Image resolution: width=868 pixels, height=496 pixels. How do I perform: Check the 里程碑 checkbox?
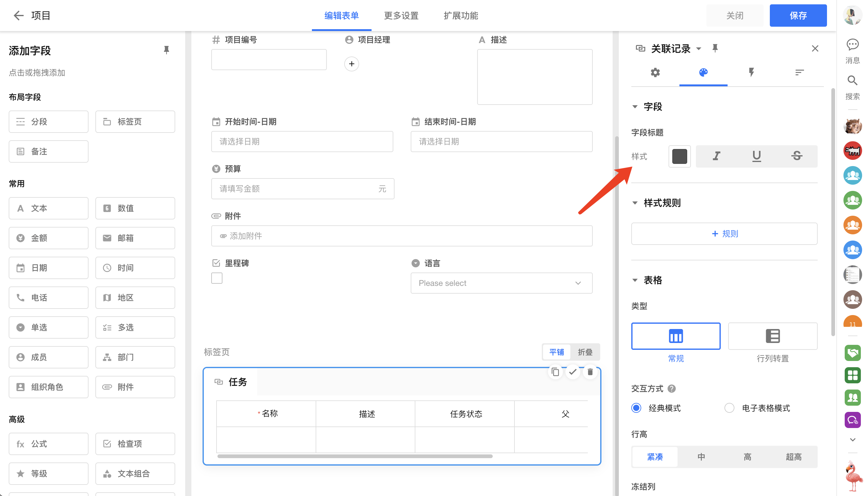point(217,278)
